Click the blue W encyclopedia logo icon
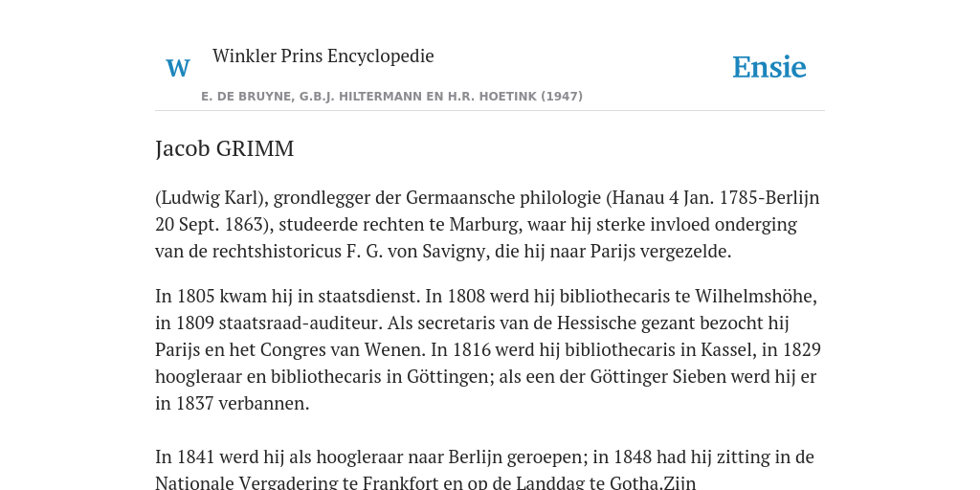This screenshot has width=980, height=490. [x=178, y=68]
